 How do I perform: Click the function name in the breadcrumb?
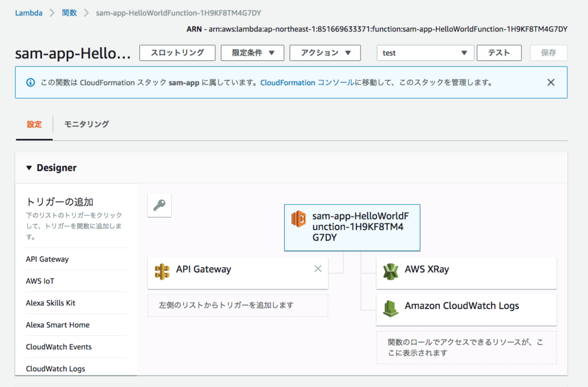179,13
